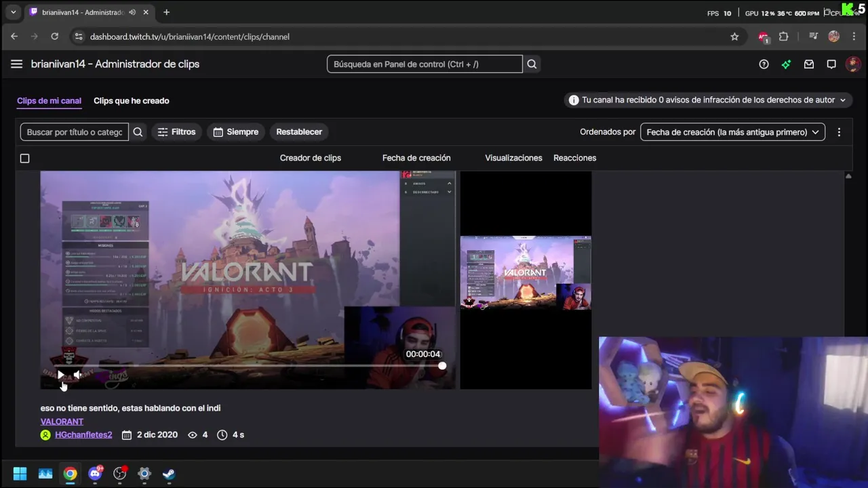Open Steam from the taskbar

click(169, 474)
